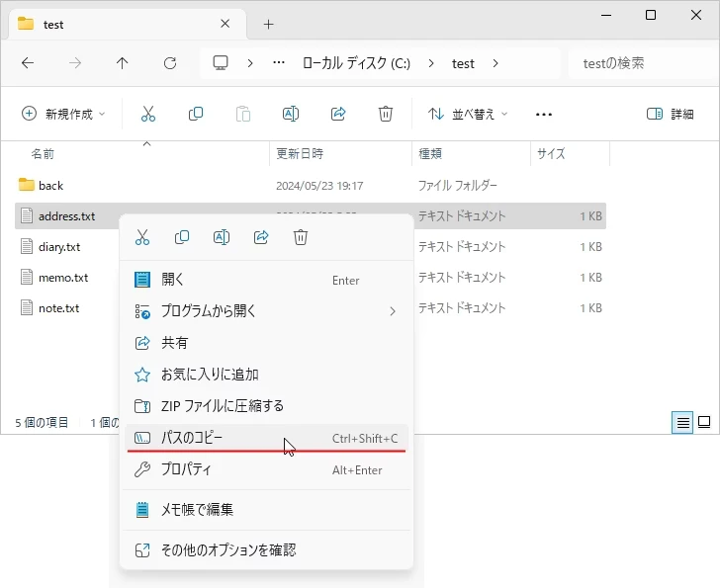Select the address.txt file
Screen dimensions: 720x588
(x=66, y=216)
